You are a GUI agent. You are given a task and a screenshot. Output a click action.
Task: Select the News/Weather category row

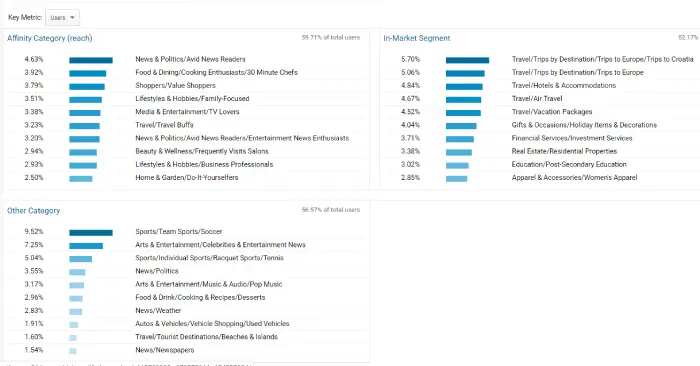click(x=186, y=311)
